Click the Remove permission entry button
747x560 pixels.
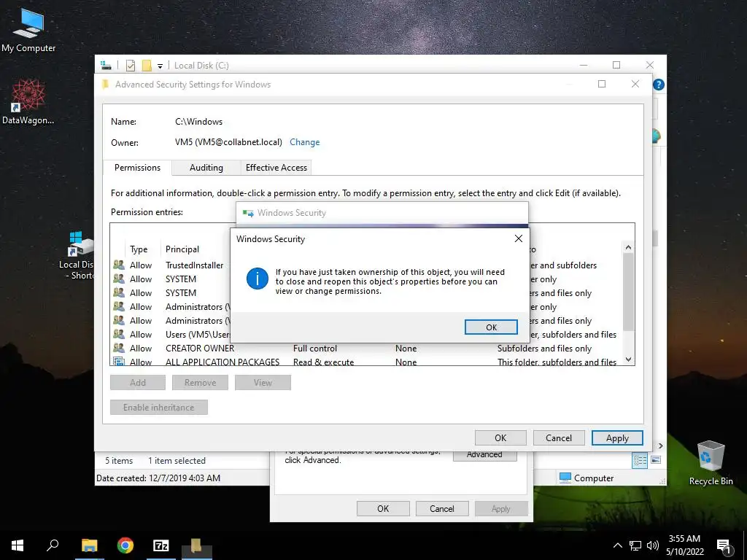coord(200,382)
